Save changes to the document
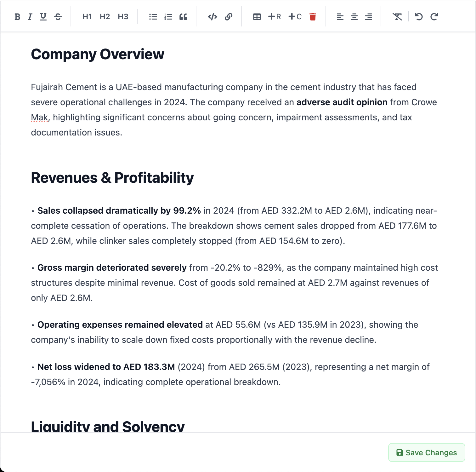Viewport: 476px width, 472px height. (426, 452)
